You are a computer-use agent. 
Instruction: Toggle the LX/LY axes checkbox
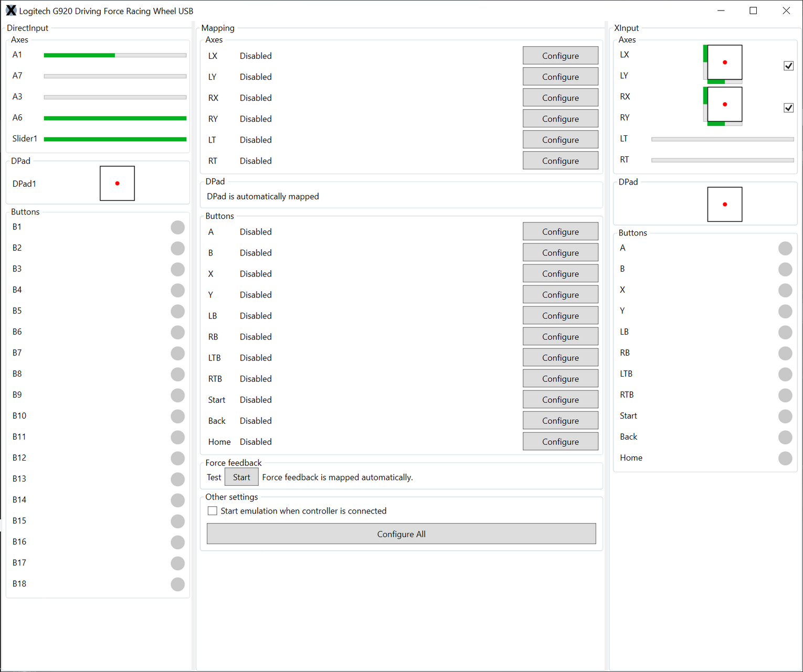(788, 66)
